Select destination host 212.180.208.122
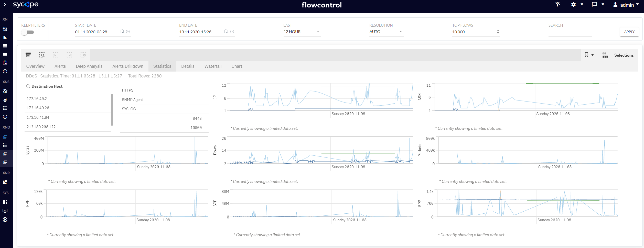Screen dimensions: 644x248 point(68,127)
